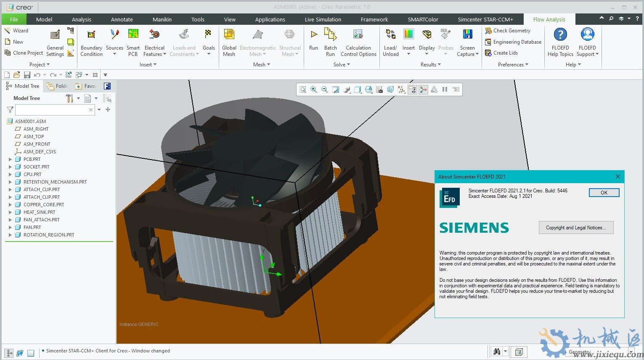The image size is (644, 360).
Task: Switch to the Flow Analysis ribbon tab
Action: pyautogui.click(x=549, y=19)
